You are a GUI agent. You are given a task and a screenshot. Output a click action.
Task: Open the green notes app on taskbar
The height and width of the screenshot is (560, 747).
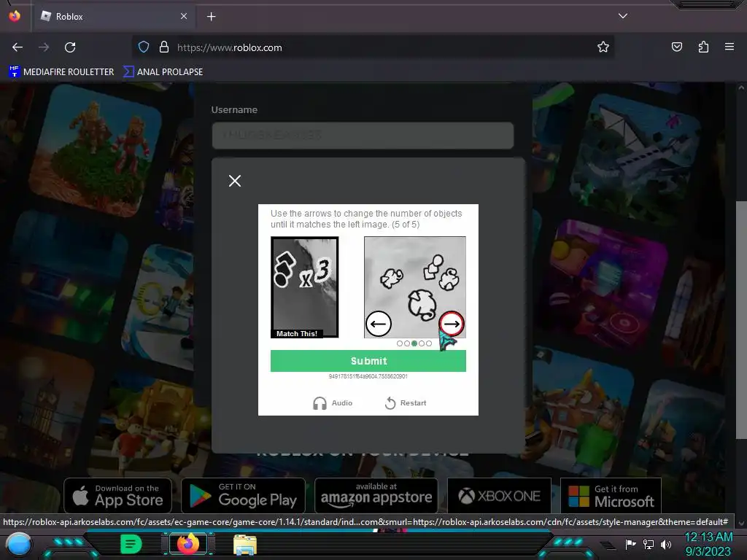point(131,544)
